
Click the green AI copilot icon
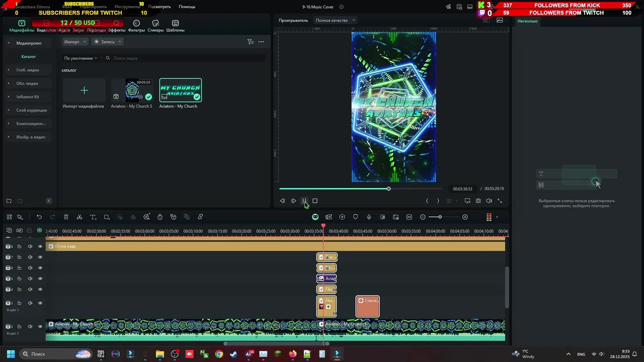coord(315,217)
